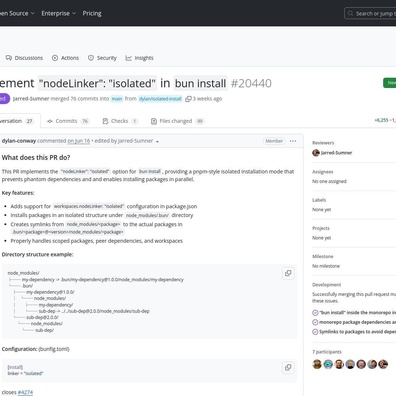Click the Files changed tab diff icon
Screen dimensions: 396x396
[x=154, y=121]
